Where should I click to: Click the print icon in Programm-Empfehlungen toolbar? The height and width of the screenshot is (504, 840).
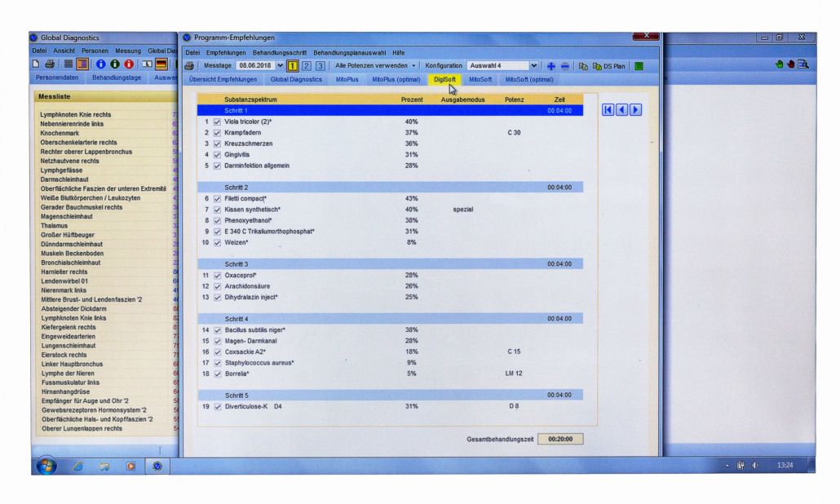189,66
